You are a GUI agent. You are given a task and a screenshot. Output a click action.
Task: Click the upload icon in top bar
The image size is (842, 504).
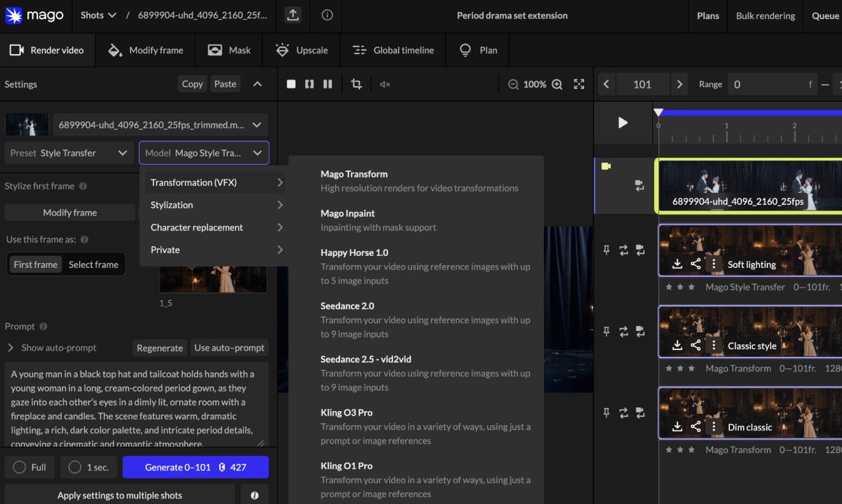point(293,16)
